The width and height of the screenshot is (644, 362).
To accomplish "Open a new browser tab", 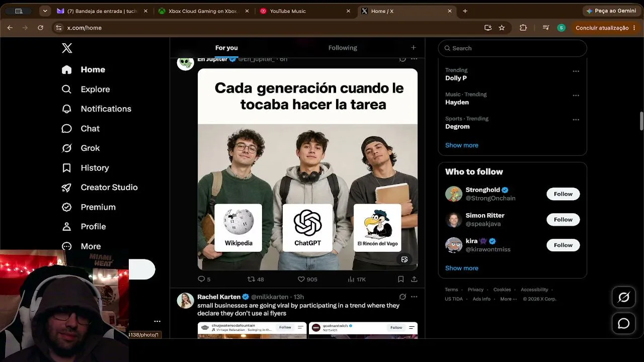I will click(465, 11).
